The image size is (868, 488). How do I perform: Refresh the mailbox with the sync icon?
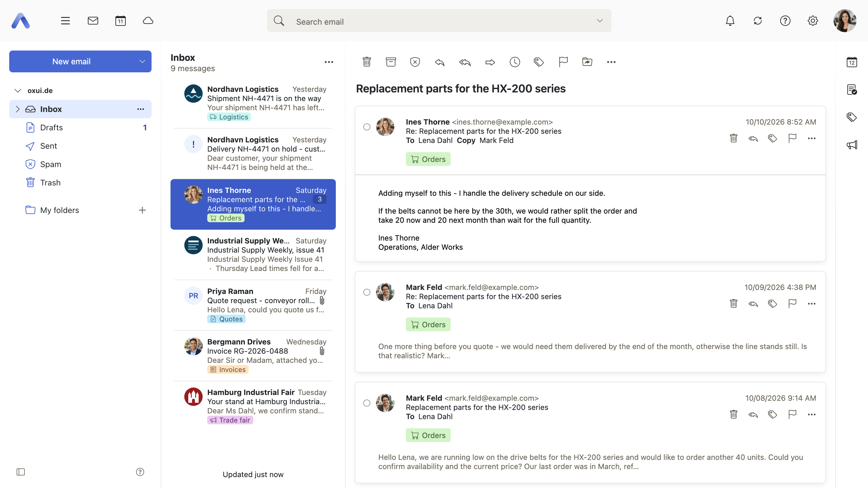point(758,21)
